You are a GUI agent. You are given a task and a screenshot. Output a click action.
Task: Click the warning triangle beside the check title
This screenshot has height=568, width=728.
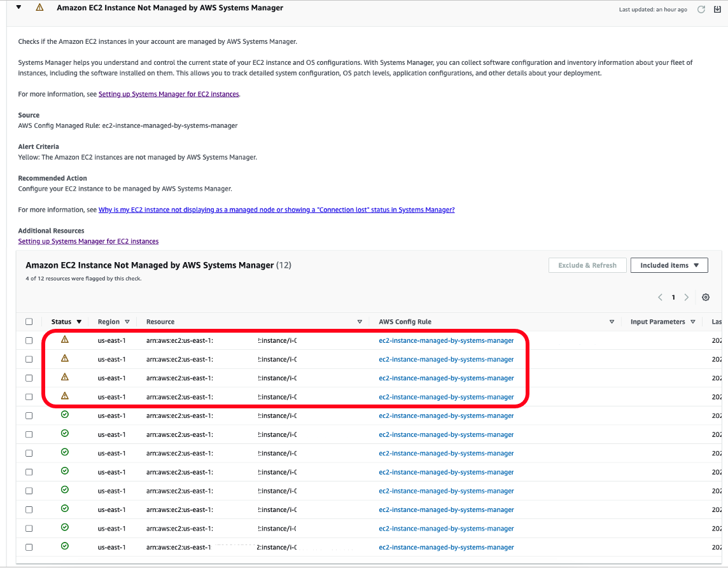[x=39, y=8]
